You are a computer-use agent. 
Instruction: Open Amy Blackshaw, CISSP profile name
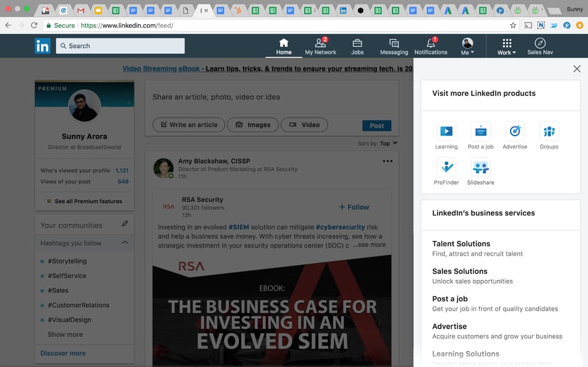pos(214,161)
